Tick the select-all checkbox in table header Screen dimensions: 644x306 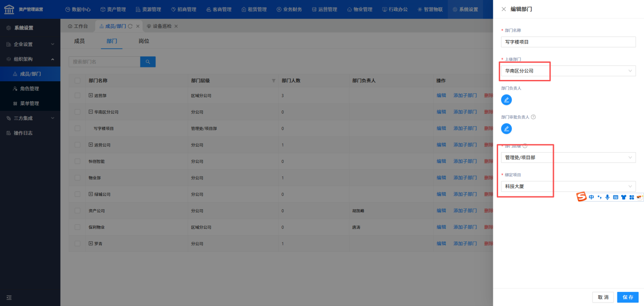[x=77, y=81]
